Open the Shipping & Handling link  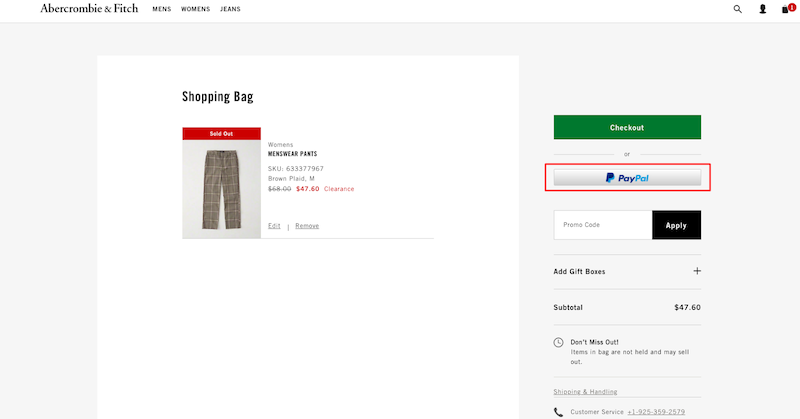point(585,392)
